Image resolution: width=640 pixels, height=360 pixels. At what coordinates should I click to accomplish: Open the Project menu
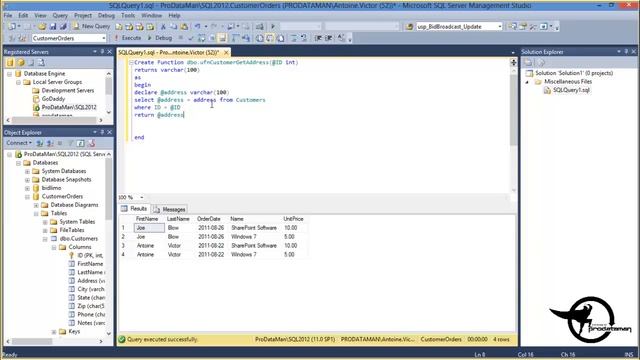pos(83,16)
